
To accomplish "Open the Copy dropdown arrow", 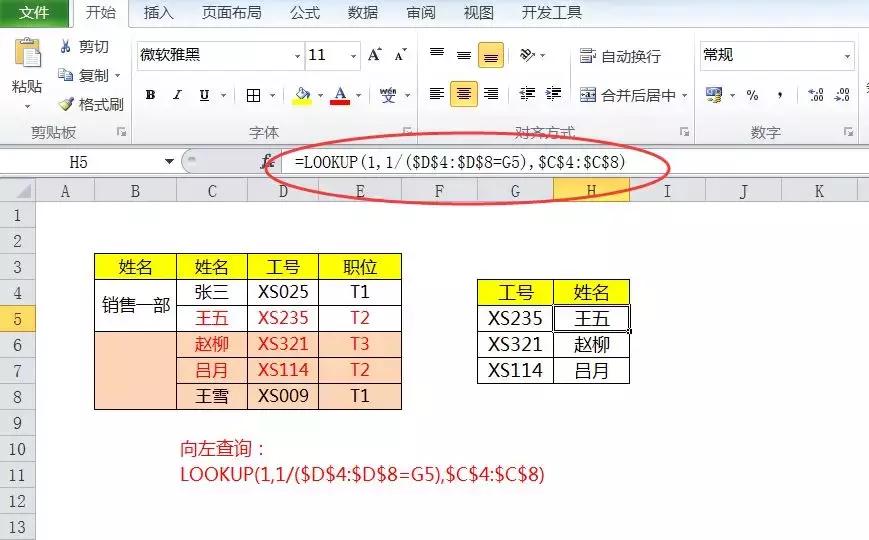I will (117, 75).
